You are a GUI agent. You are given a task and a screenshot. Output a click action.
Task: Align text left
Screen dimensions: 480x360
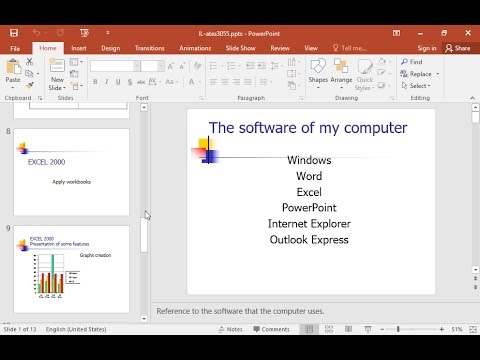pos(214,82)
